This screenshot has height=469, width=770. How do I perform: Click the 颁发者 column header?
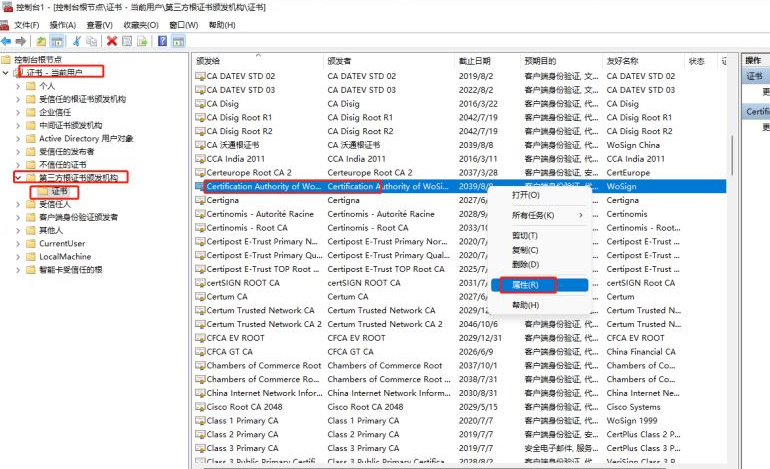click(340, 60)
